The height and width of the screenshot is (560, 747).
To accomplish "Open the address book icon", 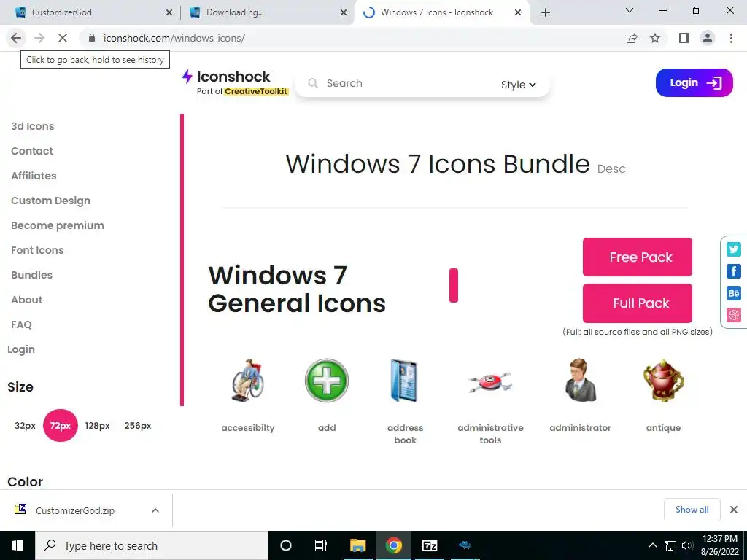I will 404,381.
